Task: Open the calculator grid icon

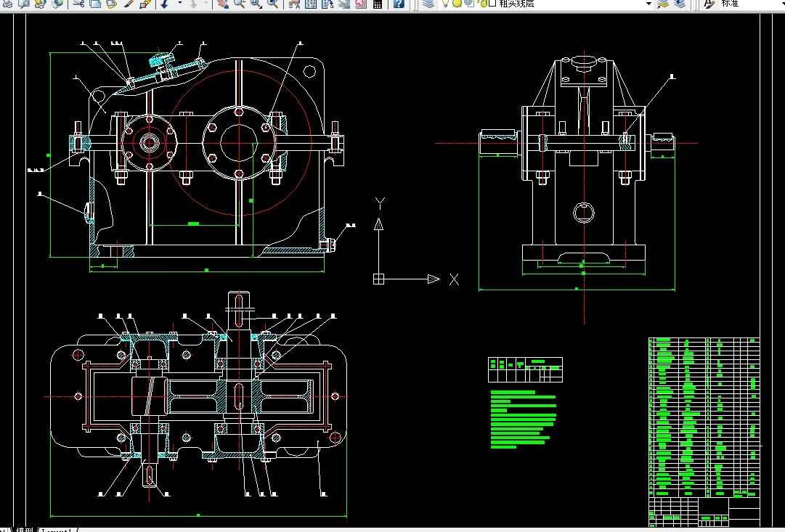Action: [x=377, y=4]
